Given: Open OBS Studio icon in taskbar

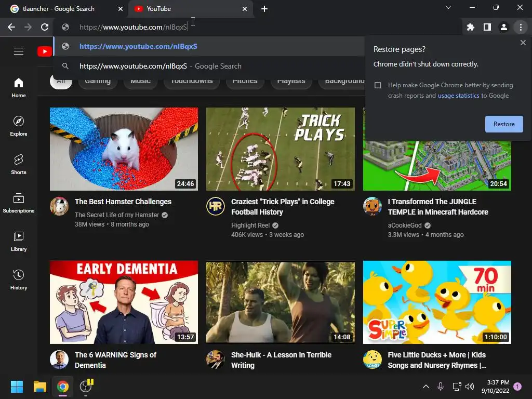Looking at the screenshot, I should click(86, 387).
